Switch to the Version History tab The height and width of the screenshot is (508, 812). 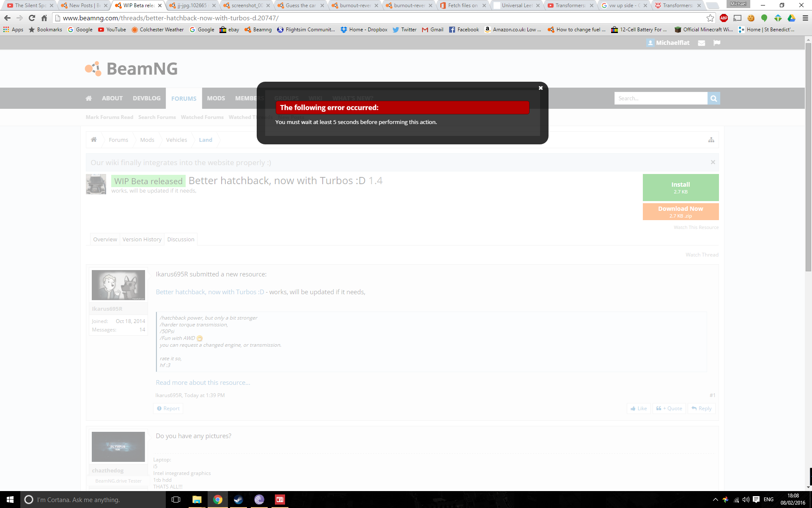point(142,239)
